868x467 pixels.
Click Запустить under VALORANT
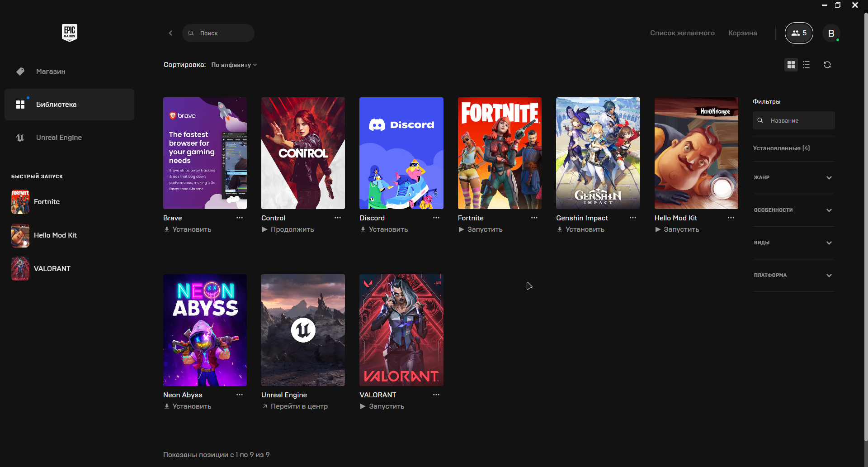point(382,406)
